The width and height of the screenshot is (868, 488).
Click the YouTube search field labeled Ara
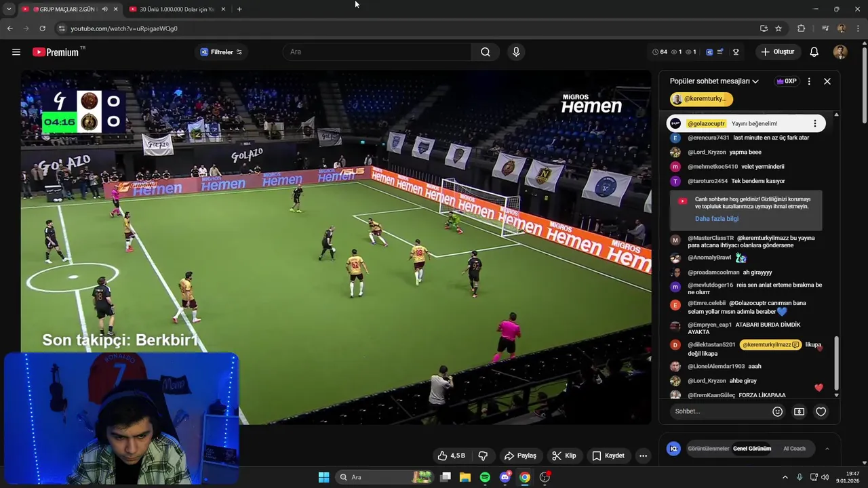click(378, 52)
